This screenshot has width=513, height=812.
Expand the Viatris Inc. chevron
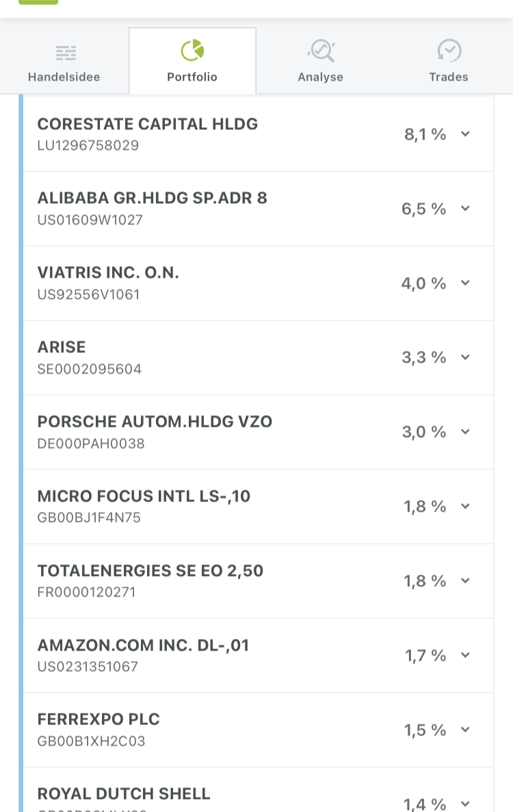465,283
